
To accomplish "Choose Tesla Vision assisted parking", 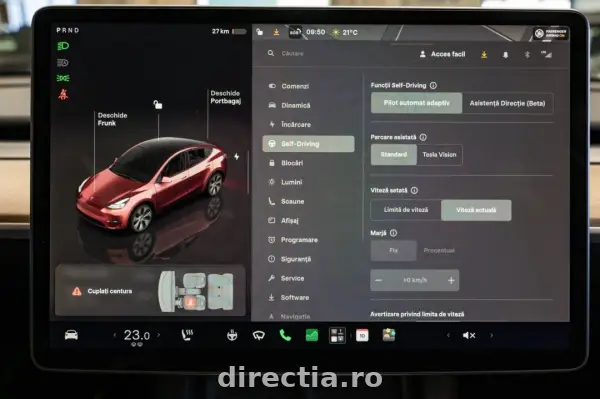I will point(439,155).
